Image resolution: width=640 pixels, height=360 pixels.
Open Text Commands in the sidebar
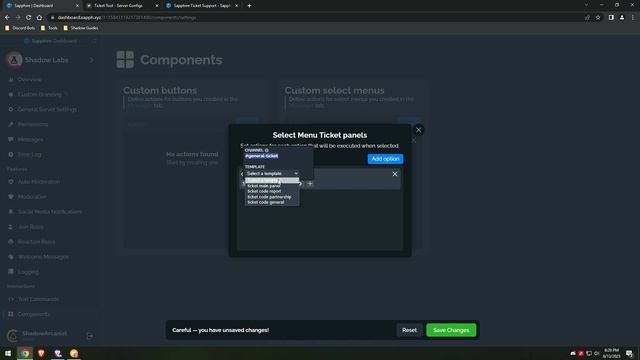pyautogui.click(x=38, y=299)
